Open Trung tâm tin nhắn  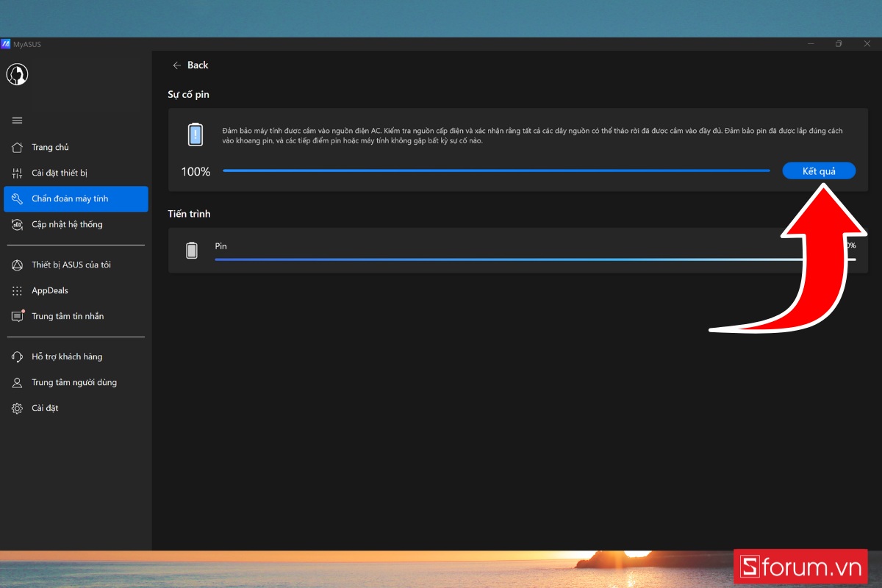76,316
